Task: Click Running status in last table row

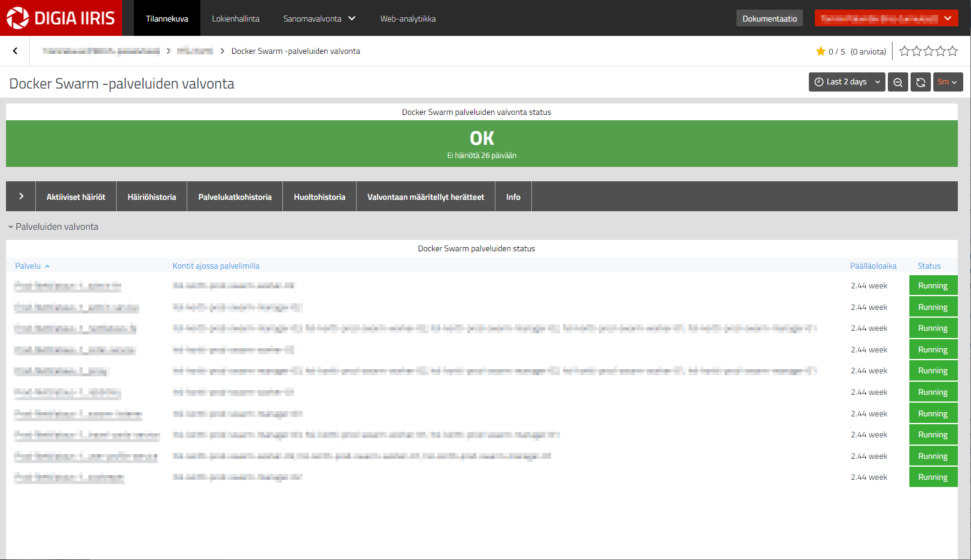Action: coord(933,477)
